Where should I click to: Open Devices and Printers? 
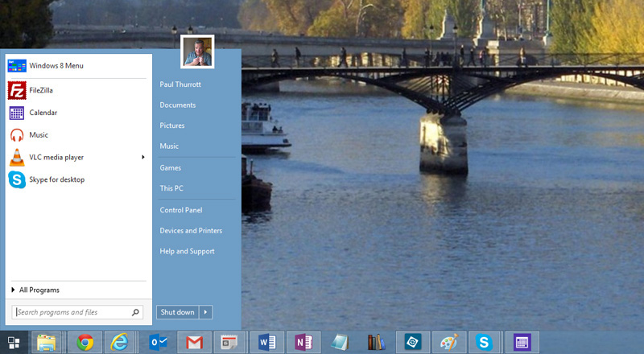pos(191,231)
